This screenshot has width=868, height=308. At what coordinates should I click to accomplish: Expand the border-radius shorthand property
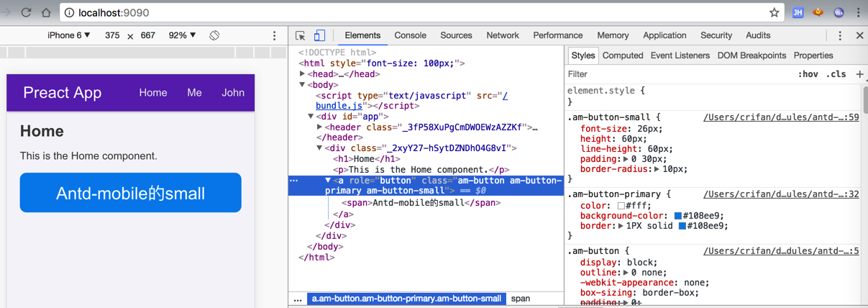click(657, 169)
